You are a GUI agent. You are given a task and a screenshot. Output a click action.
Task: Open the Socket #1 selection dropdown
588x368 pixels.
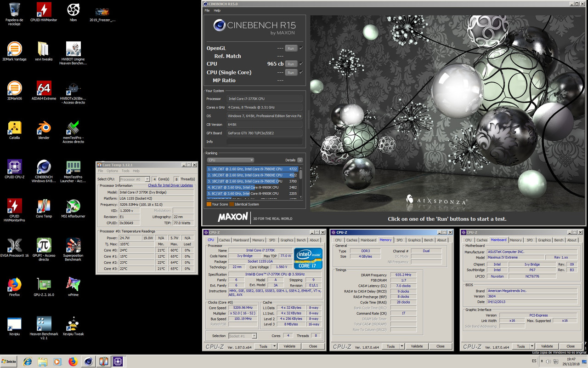[243, 336]
